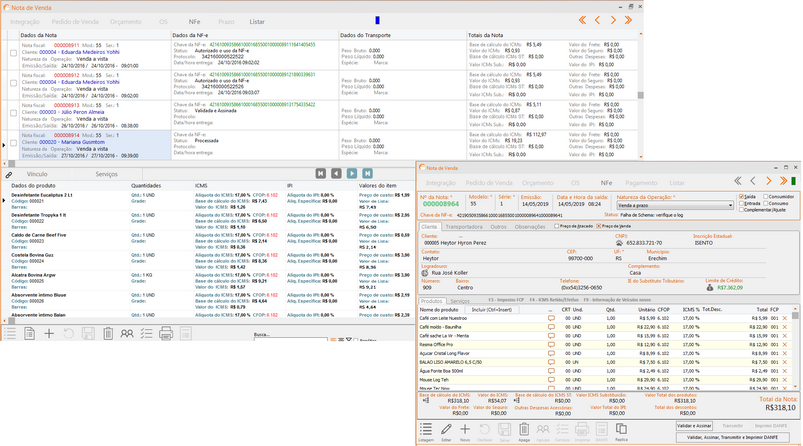Open Listar tab in back window
The image size is (803, 446).
pos(257,22)
